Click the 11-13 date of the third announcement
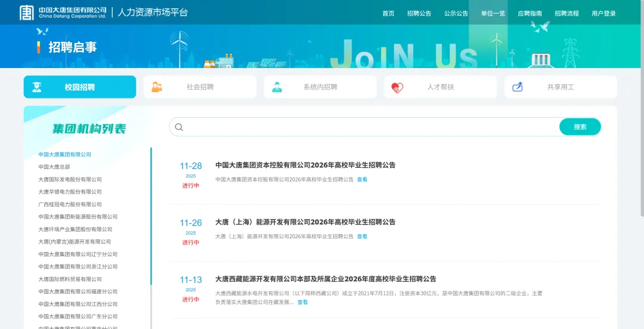This screenshot has width=644, height=329. tap(191, 280)
